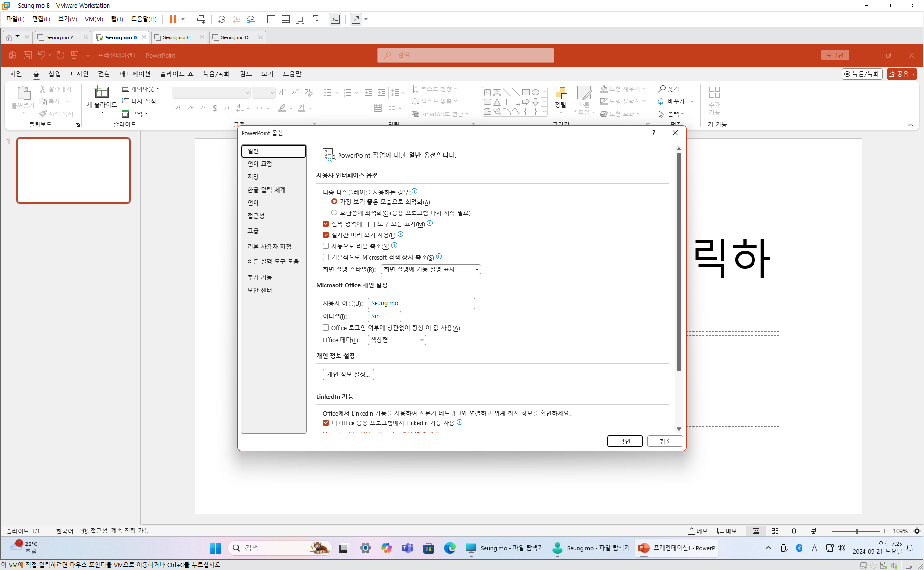This screenshot has width=924, height=570.
Task: Click the 취소 button
Action: [x=665, y=441]
